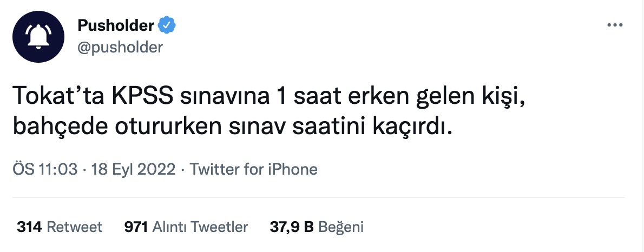Visit the @pusholder handle

point(120,47)
